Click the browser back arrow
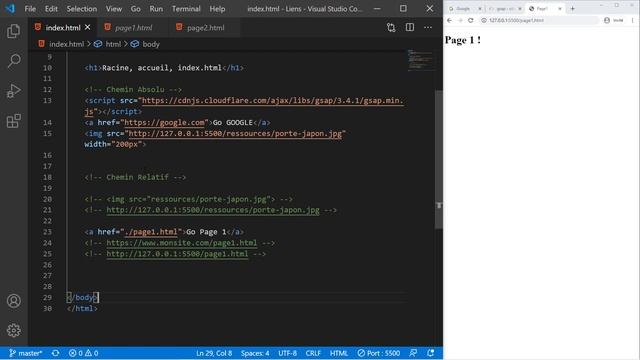Viewport: 640px width, 360px height. [449, 20]
